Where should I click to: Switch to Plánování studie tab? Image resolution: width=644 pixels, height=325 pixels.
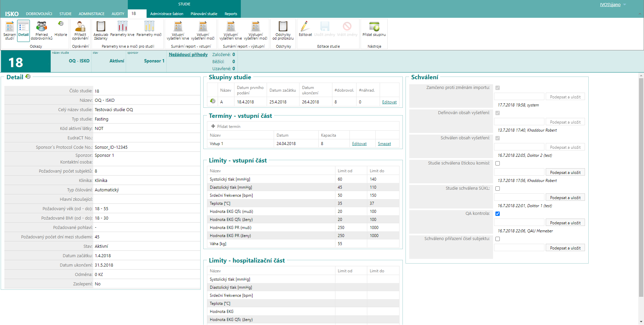pos(204,14)
